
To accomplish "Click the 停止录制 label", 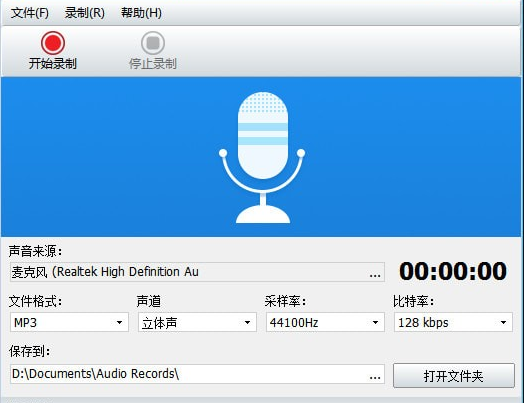I will click(153, 63).
